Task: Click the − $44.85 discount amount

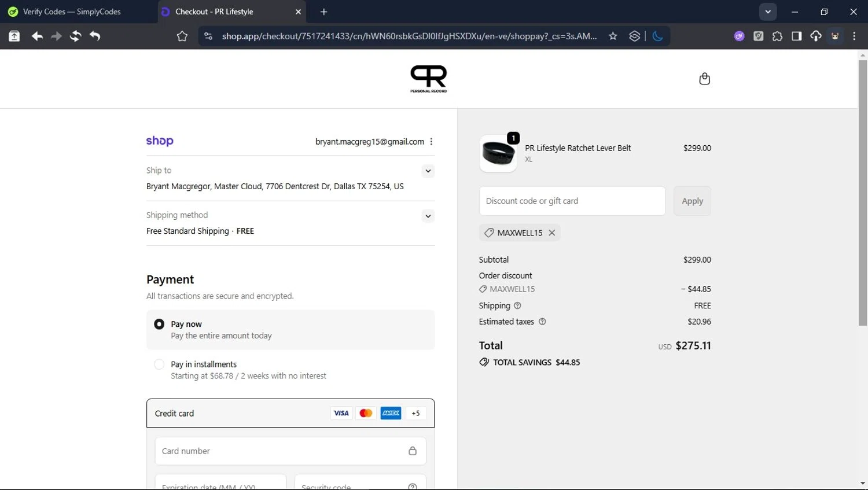Action: [x=696, y=289]
